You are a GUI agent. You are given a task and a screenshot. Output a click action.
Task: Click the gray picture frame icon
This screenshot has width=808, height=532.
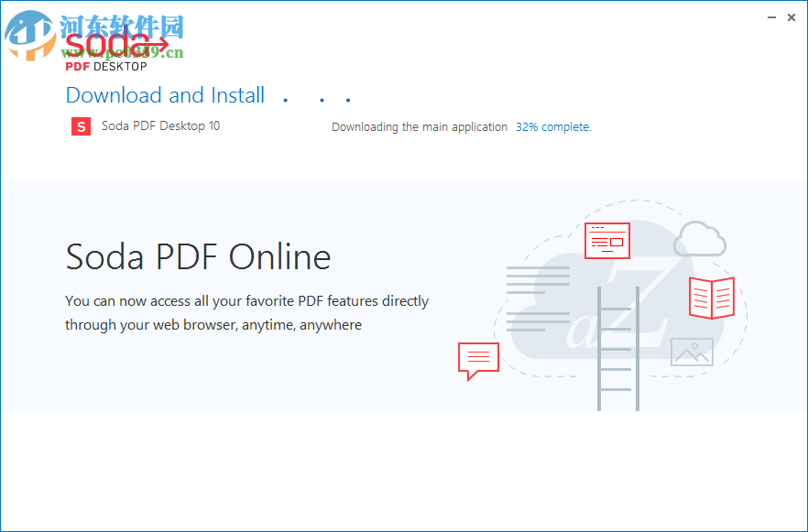pos(692,353)
